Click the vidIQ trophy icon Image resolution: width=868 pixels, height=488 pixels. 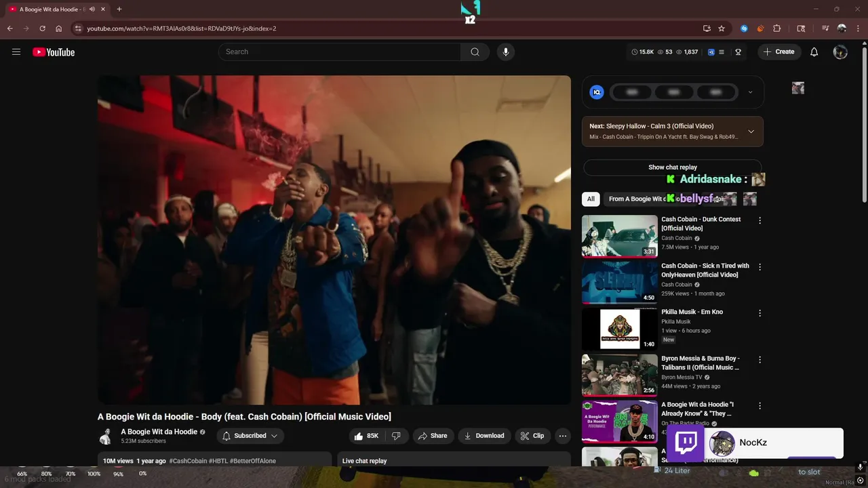pyautogui.click(x=738, y=52)
